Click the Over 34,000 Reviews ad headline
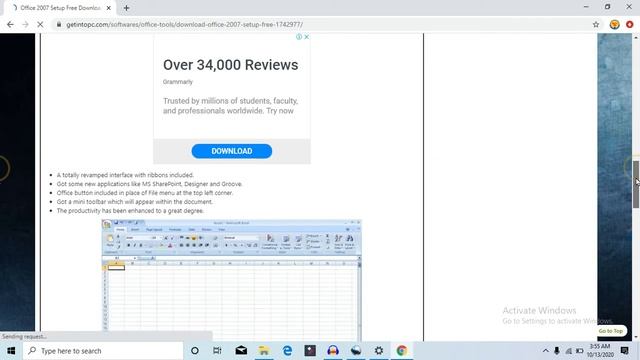Screen dimensions: 640x360 click(x=231, y=65)
